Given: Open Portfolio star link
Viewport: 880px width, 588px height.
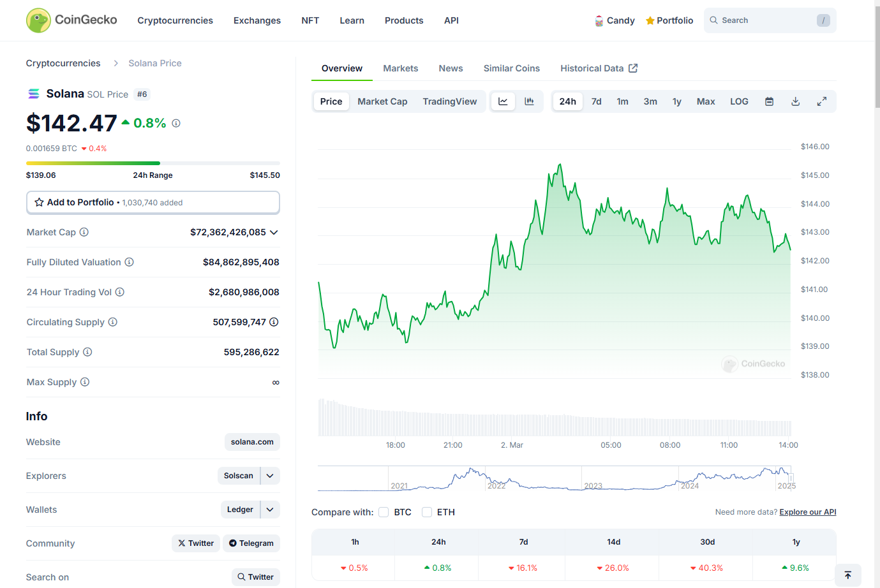Looking at the screenshot, I should tap(669, 20).
